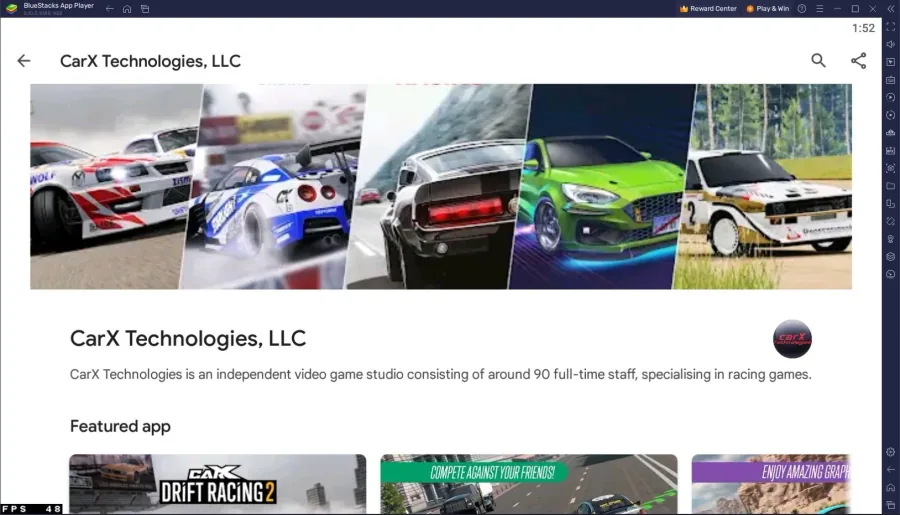
Task: Click the volume speaker icon in sidebar
Action: click(x=890, y=44)
